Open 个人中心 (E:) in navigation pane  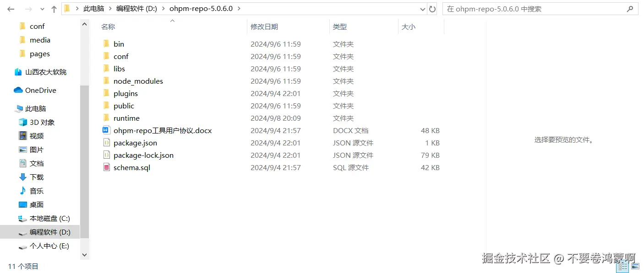tap(49, 246)
